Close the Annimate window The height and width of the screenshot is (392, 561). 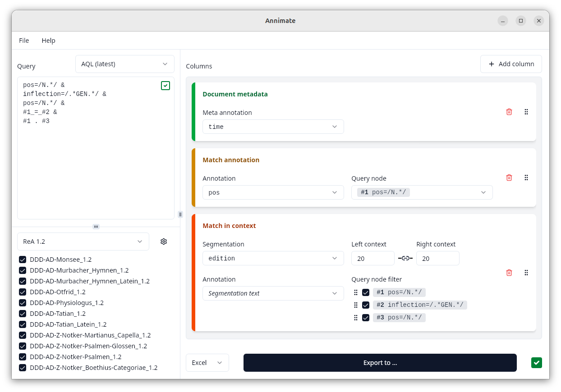pyautogui.click(x=539, y=21)
